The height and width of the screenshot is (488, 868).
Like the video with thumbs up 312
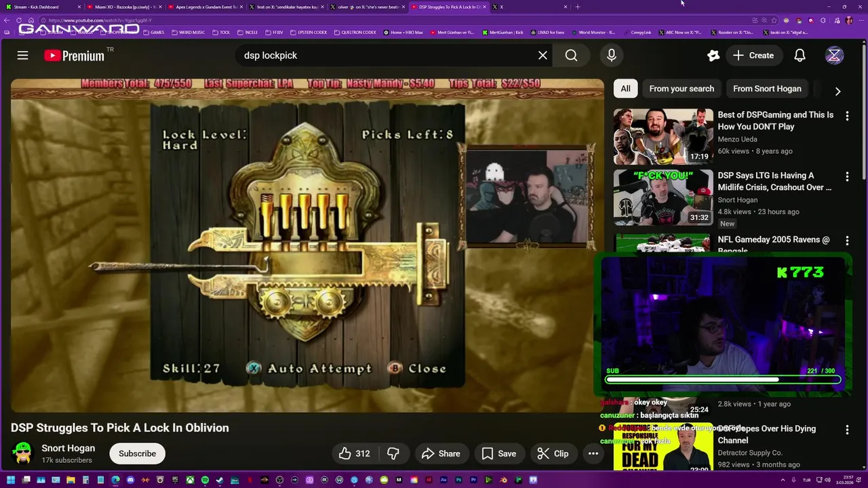(x=355, y=453)
